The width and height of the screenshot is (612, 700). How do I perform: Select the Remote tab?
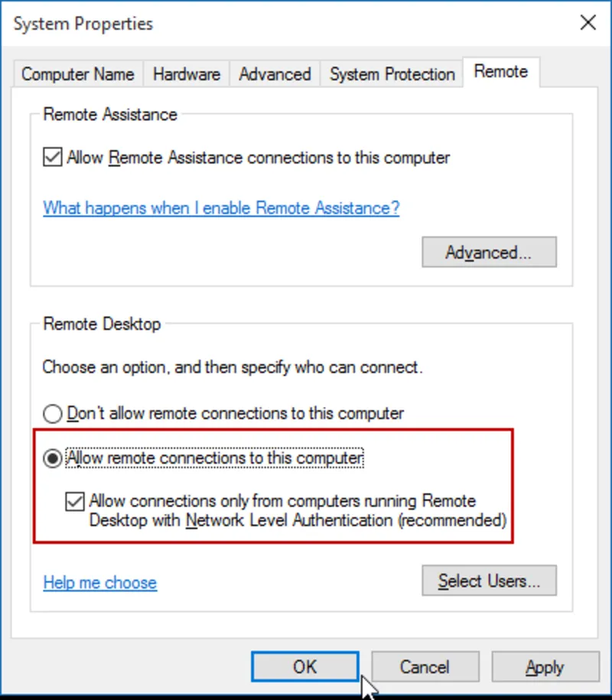501,71
